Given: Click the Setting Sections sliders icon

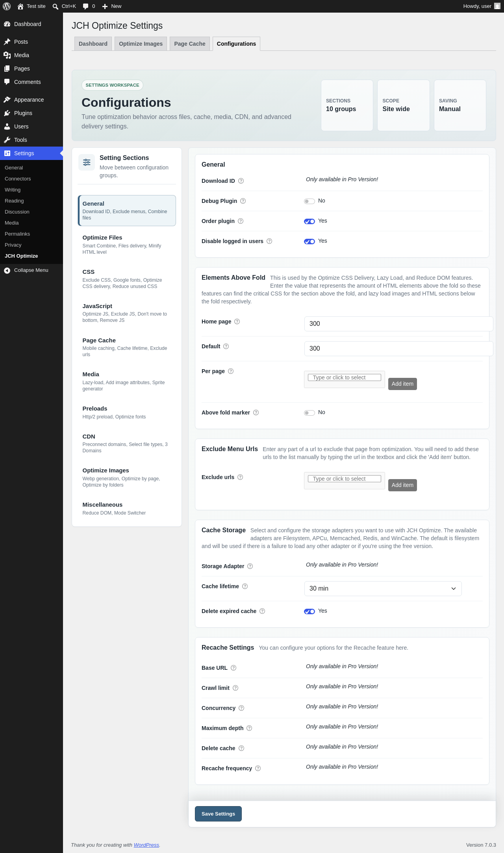Looking at the screenshot, I should (x=87, y=162).
